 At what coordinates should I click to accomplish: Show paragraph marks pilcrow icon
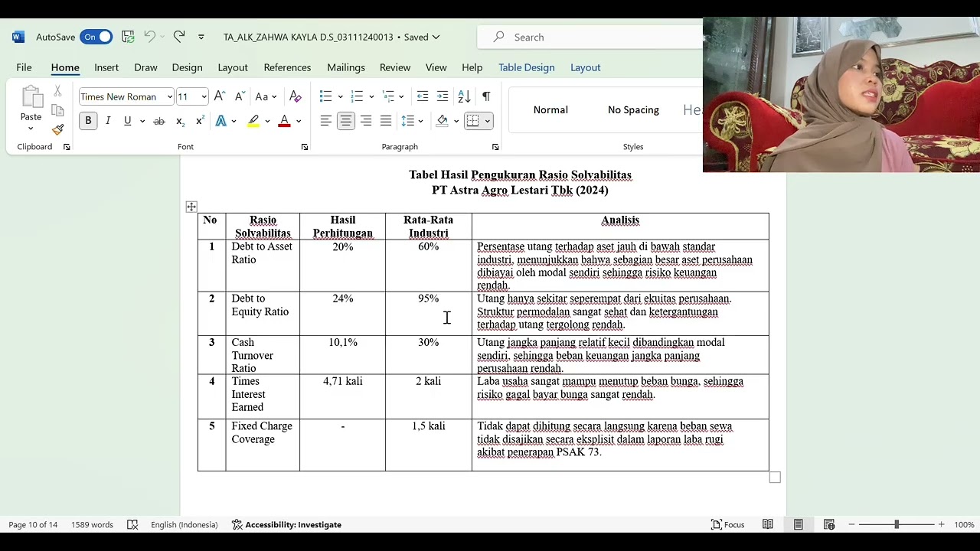485,96
